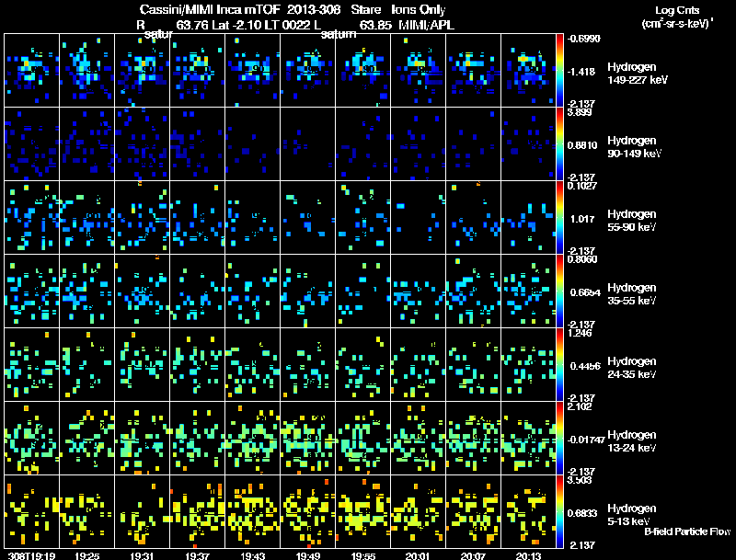736x560 pixels.
Task: Select the 55-90 keV image panel at 19:25
Action: (86, 218)
